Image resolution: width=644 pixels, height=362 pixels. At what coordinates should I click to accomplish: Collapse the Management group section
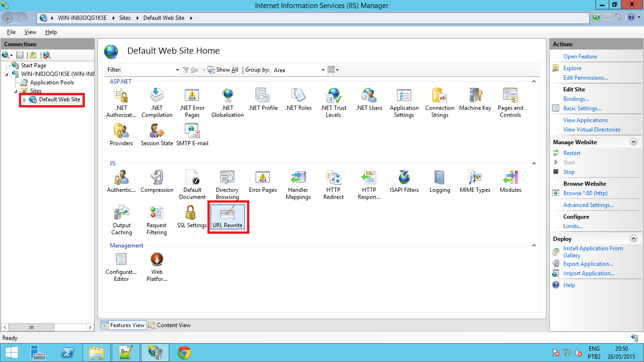(534, 246)
